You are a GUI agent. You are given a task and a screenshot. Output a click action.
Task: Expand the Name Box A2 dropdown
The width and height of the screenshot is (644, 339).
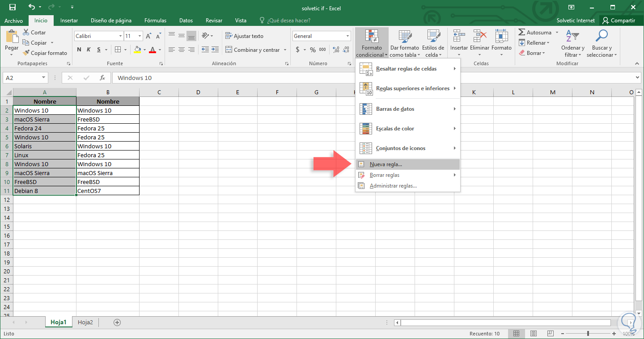43,78
